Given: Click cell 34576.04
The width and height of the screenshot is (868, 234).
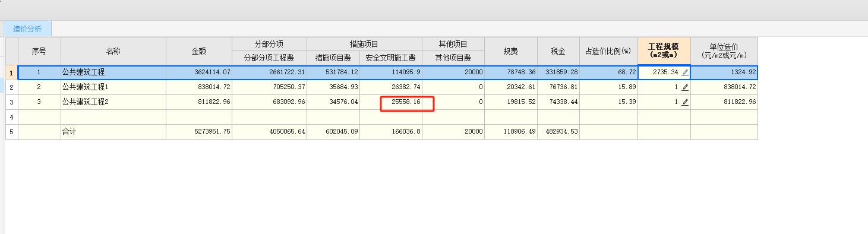Looking at the screenshot, I should [x=333, y=102].
